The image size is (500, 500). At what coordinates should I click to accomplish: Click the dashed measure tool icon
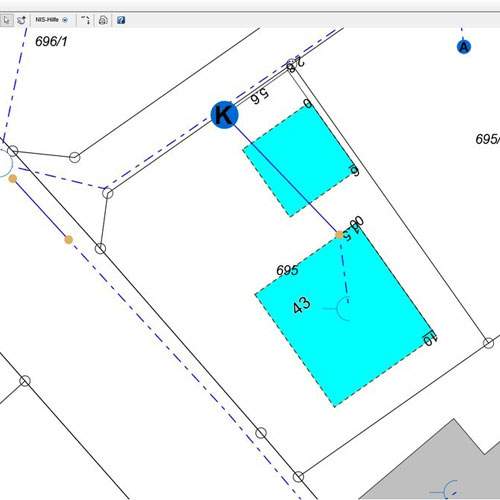click(86, 20)
